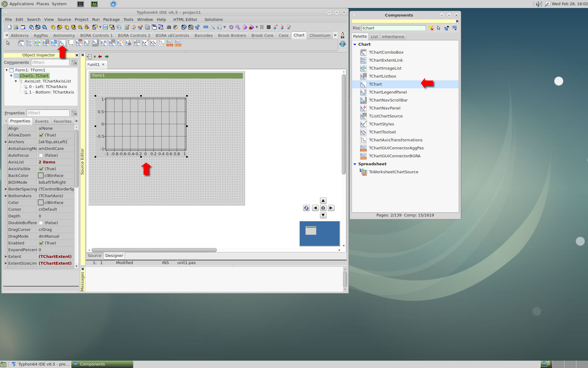The image size is (588, 368).
Task: Click the selection pointer tool in the component palette
Action: [8, 43]
